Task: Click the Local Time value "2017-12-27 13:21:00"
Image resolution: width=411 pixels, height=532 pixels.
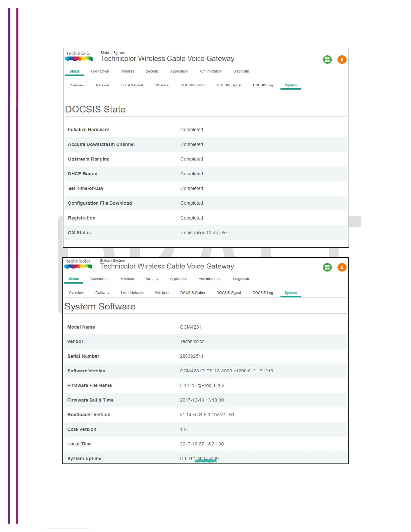Action: pos(202,444)
